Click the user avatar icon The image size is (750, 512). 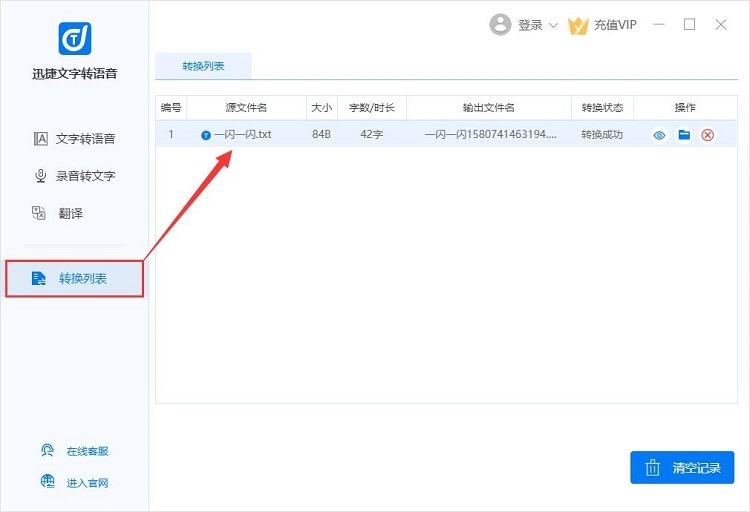[x=500, y=24]
